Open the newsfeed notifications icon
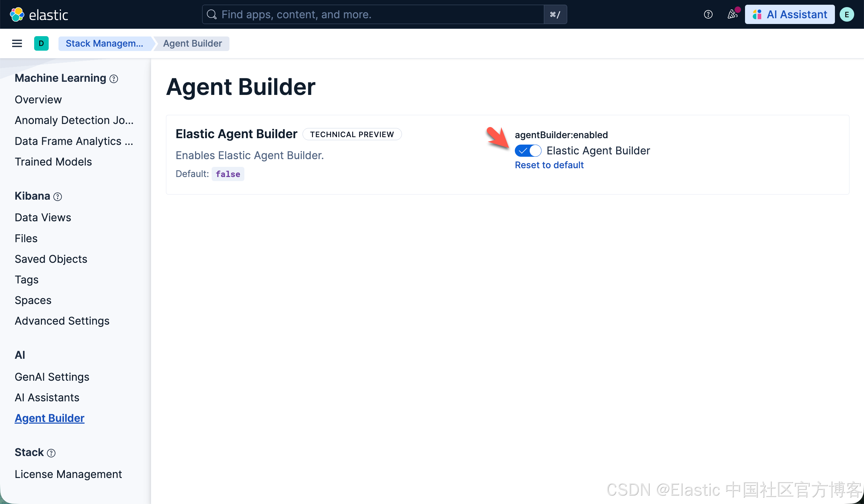The height and width of the screenshot is (504, 864). point(732,15)
